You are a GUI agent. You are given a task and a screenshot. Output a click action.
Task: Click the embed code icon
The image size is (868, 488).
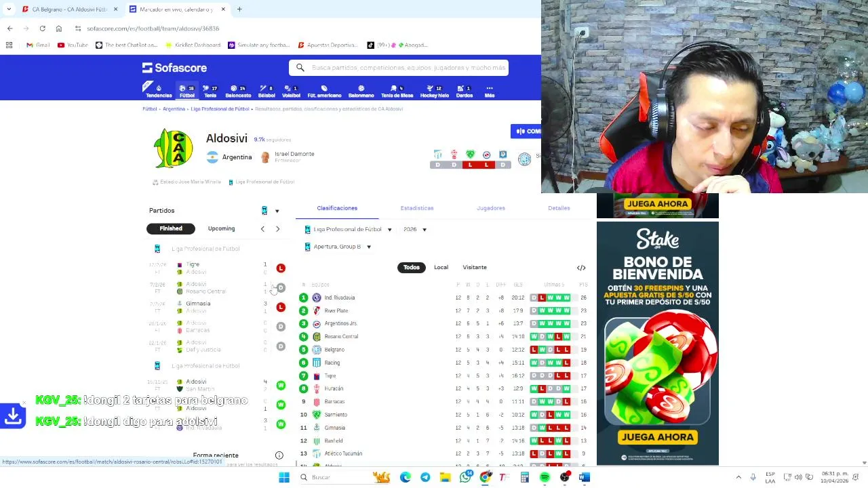click(581, 268)
